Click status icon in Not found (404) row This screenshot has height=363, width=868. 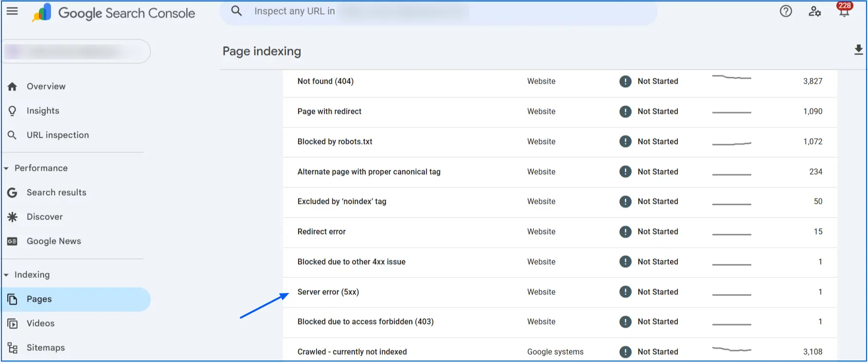[625, 81]
